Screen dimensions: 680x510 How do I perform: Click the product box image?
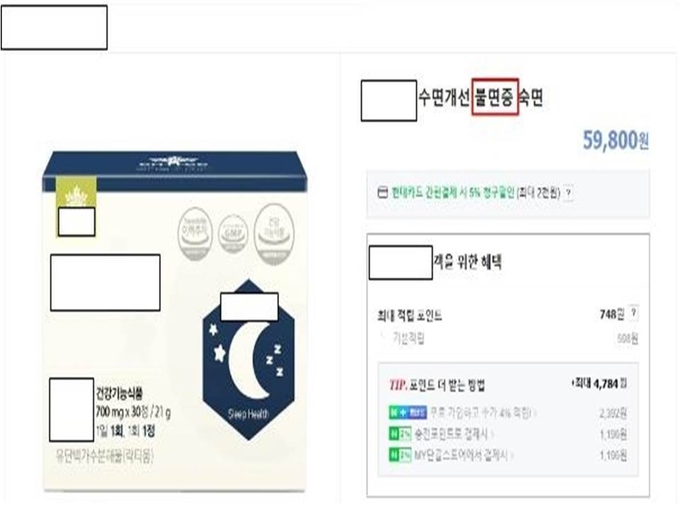tap(174, 321)
